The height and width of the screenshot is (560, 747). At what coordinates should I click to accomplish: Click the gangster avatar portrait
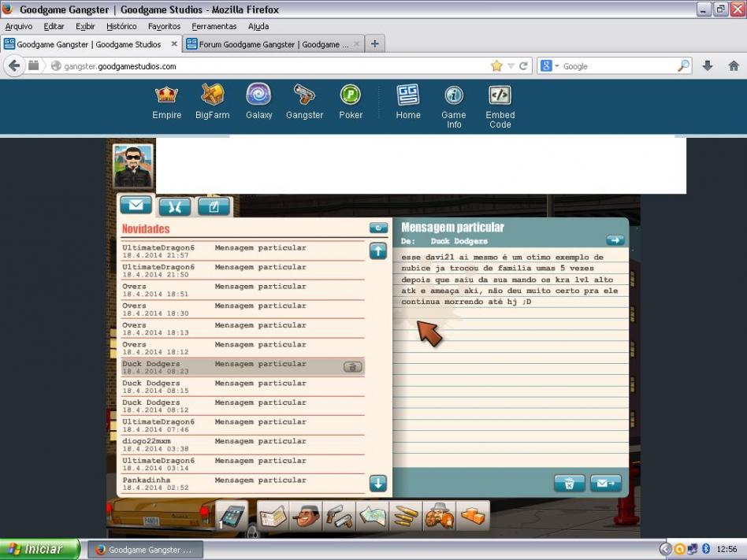click(x=133, y=166)
